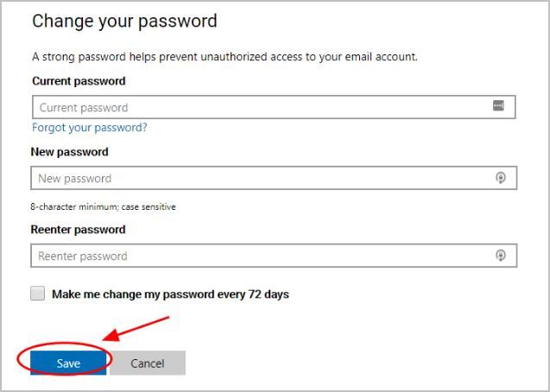This screenshot has height=392, width=550.
Task: Click the bold New password label
Action: coord(70,152)
